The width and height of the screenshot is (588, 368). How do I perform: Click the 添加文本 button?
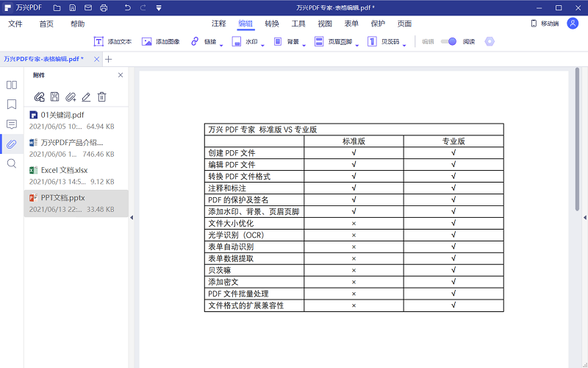(x=113, y=42)
